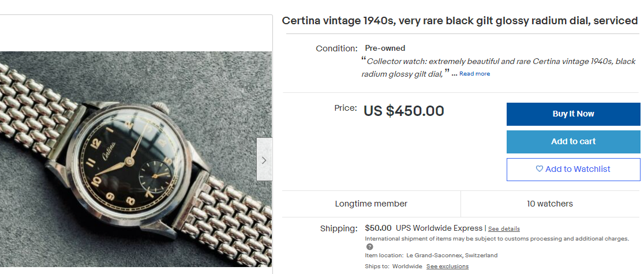View See exclusions shipping link
This screenshot has width=644, height=274.
click(x=447, y=267)
